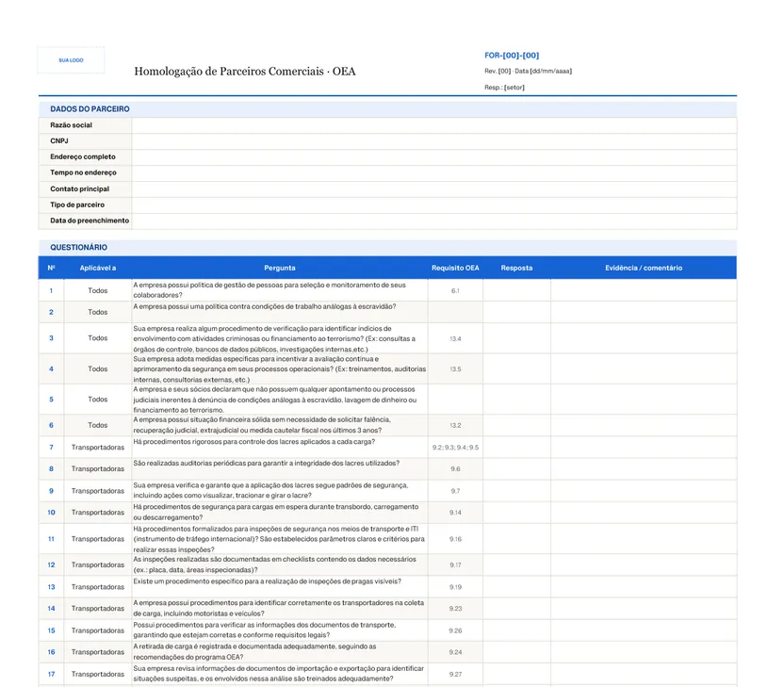
Task: Click the requisito value 13.4
Action: 455,338
